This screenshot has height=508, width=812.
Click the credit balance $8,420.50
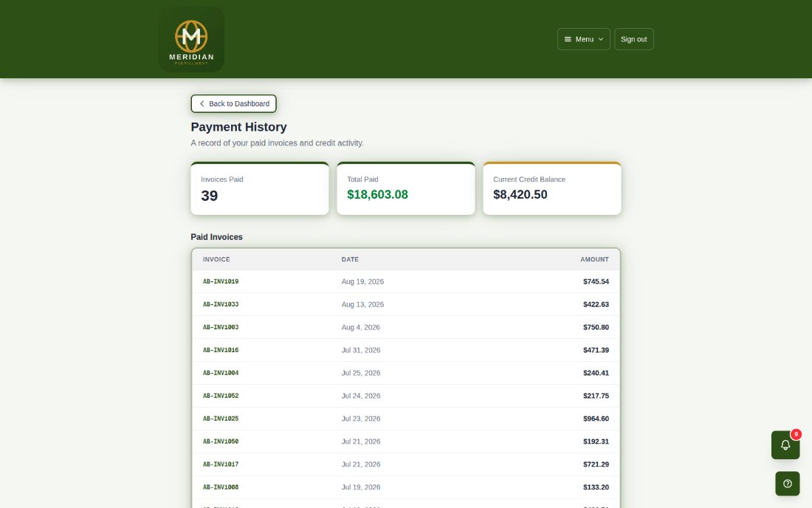pyautogui.click(x=520, y=195)
